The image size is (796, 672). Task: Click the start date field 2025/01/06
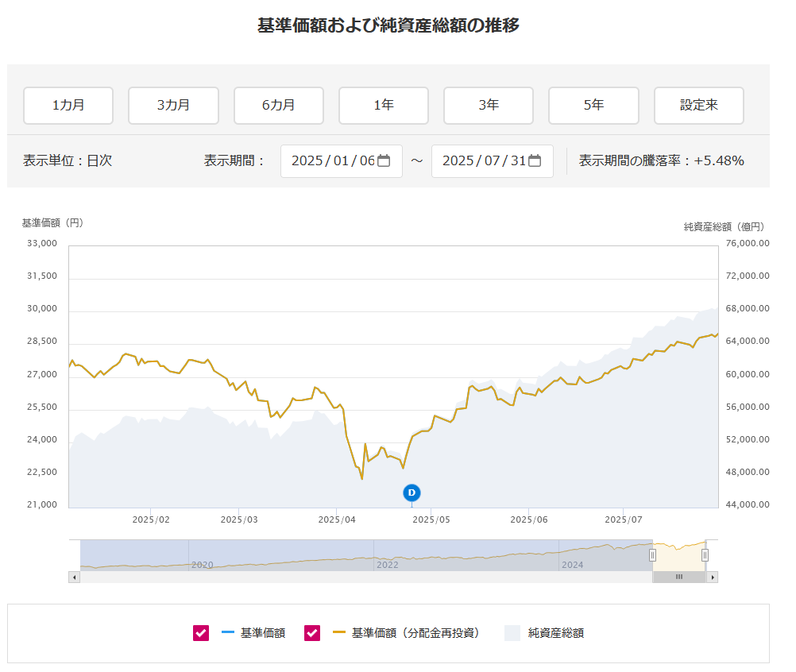(332, 160)
